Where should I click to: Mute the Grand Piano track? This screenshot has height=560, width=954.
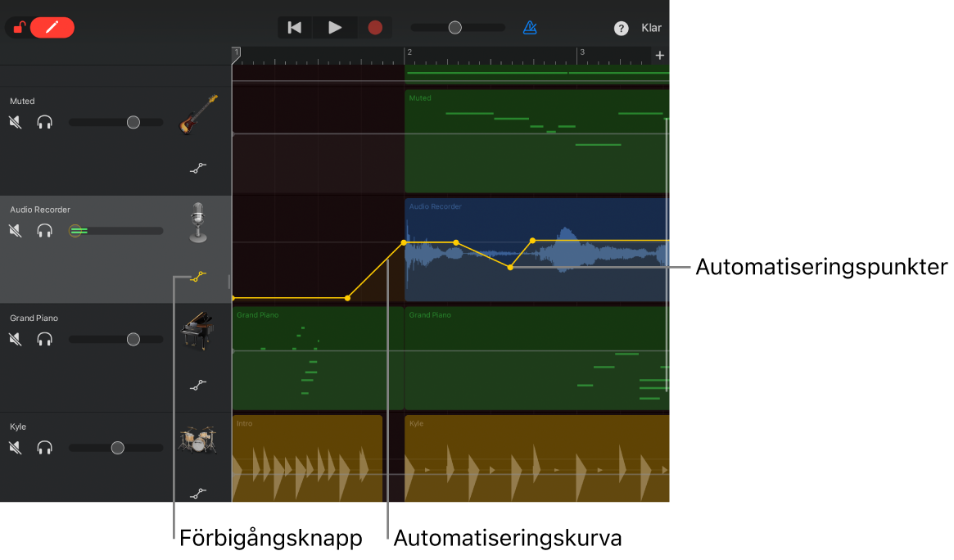(x=16, y=339)
